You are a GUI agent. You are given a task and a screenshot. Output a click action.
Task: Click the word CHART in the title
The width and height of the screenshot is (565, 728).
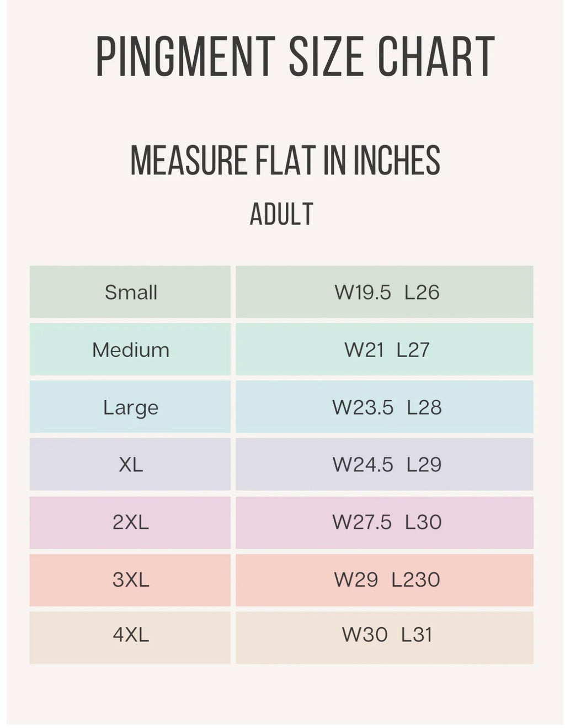pos(436,56)
